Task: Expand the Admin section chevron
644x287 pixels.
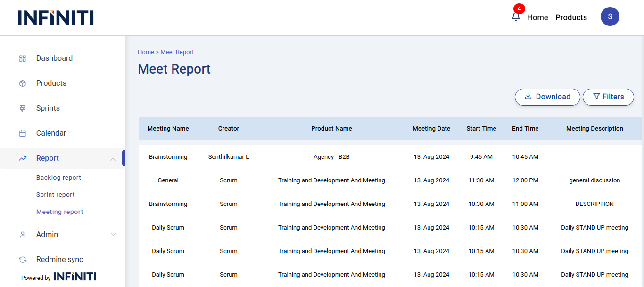Action: [x=113, y=234]
